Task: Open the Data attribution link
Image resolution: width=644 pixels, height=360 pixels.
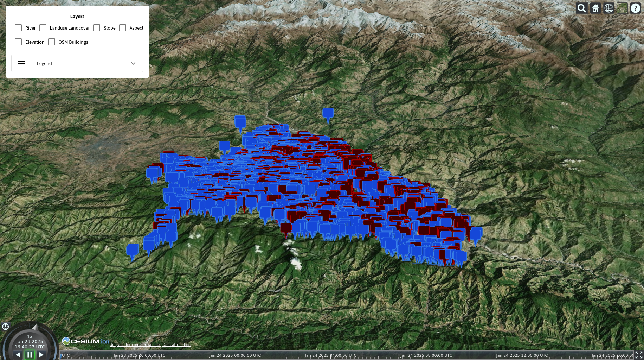Action: pos(176,345)
